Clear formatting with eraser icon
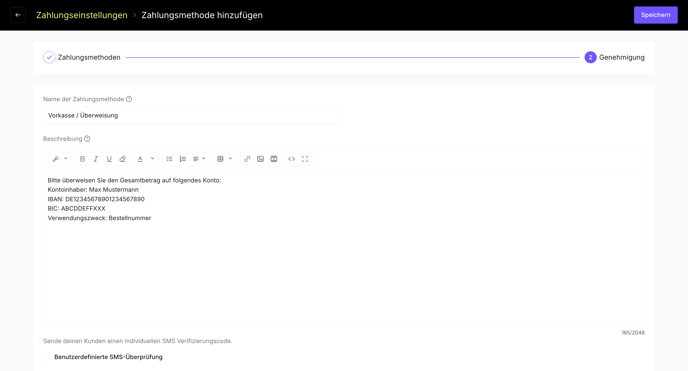This screenshot has height=371, width=688. [x=122, y=159]
